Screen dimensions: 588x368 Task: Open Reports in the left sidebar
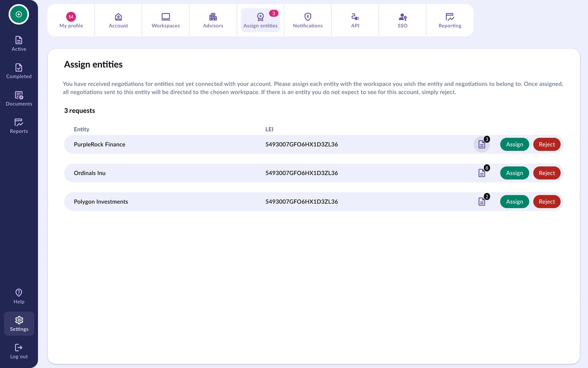(x=19, y=126)
